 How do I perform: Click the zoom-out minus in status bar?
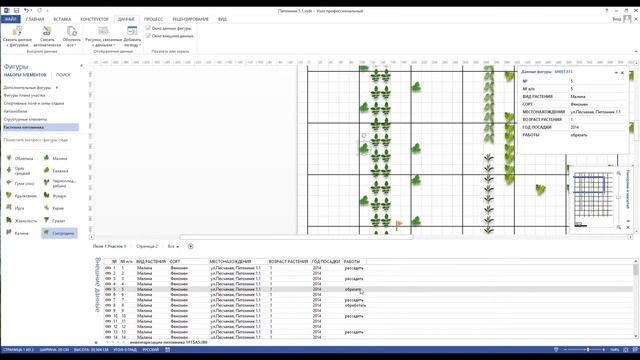[x=565, y=350]
